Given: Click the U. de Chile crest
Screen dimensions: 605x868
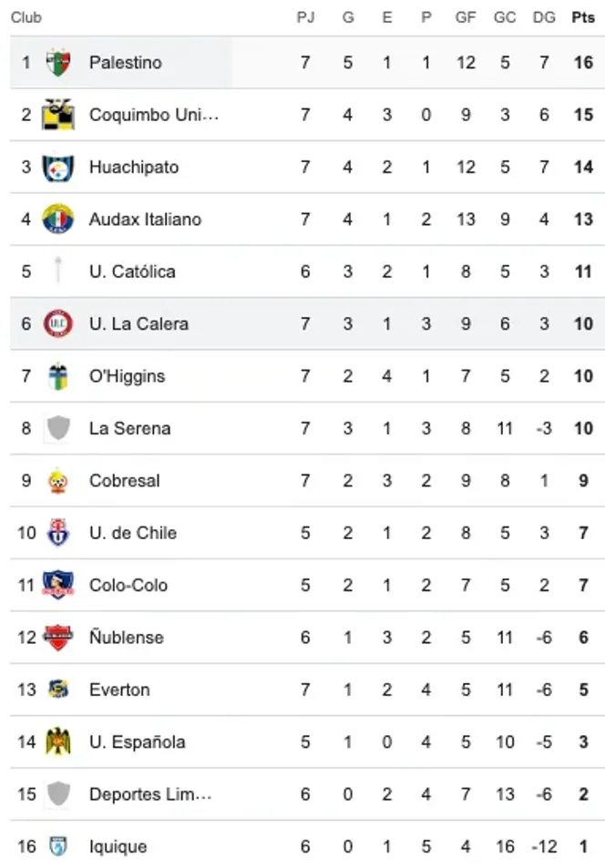Looking at the screenshot, I should click(58, 533).
